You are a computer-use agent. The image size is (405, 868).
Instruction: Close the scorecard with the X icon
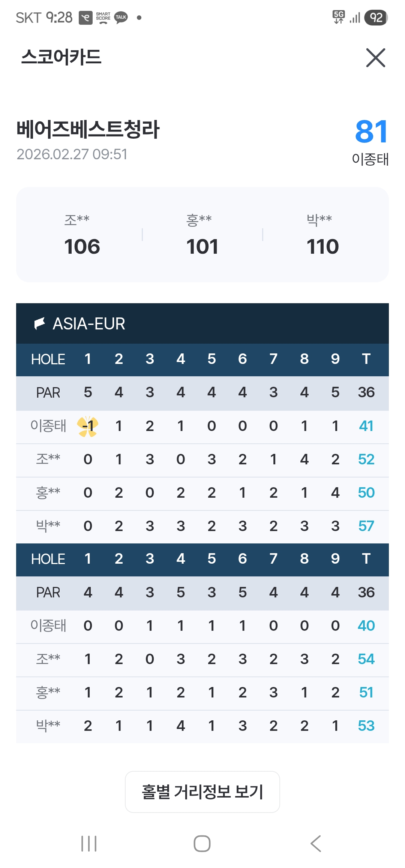[375, 58]
